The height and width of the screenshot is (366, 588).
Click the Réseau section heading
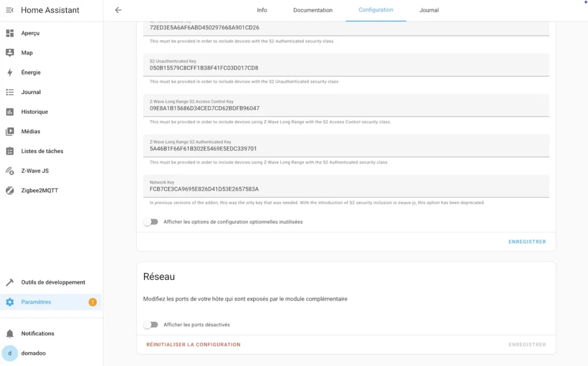click(159, 277)
